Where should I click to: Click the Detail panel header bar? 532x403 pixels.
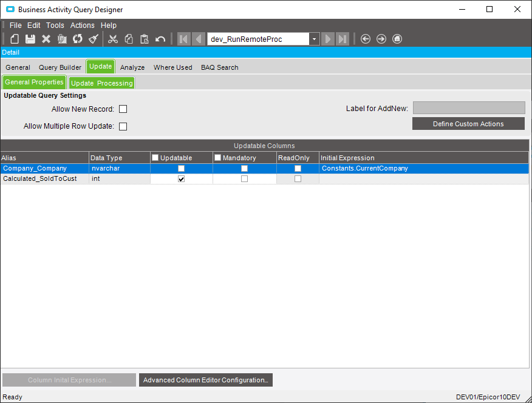(265, 52)
